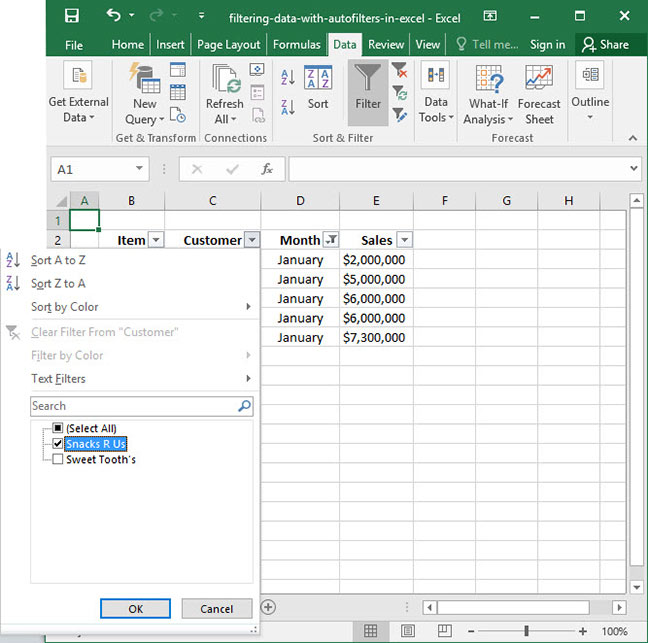648x643 pixels.
Task: Switch to the Home tab
Action: (x=128, y=45)
